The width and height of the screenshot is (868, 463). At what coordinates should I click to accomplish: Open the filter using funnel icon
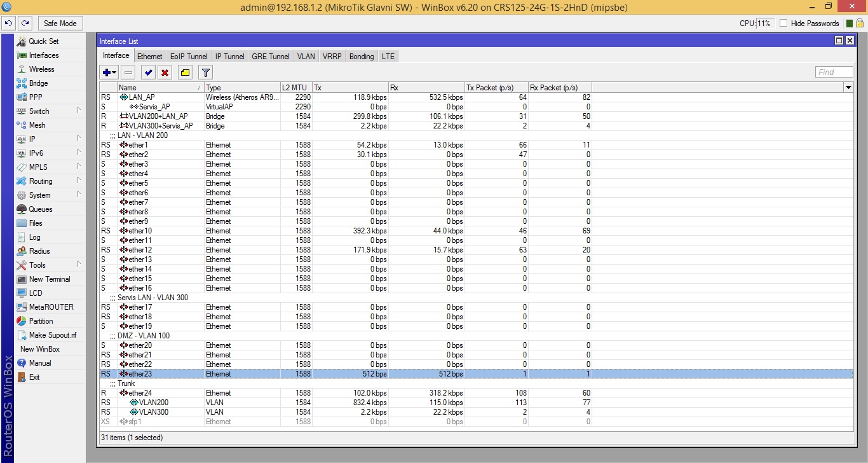tap(205, 72)
